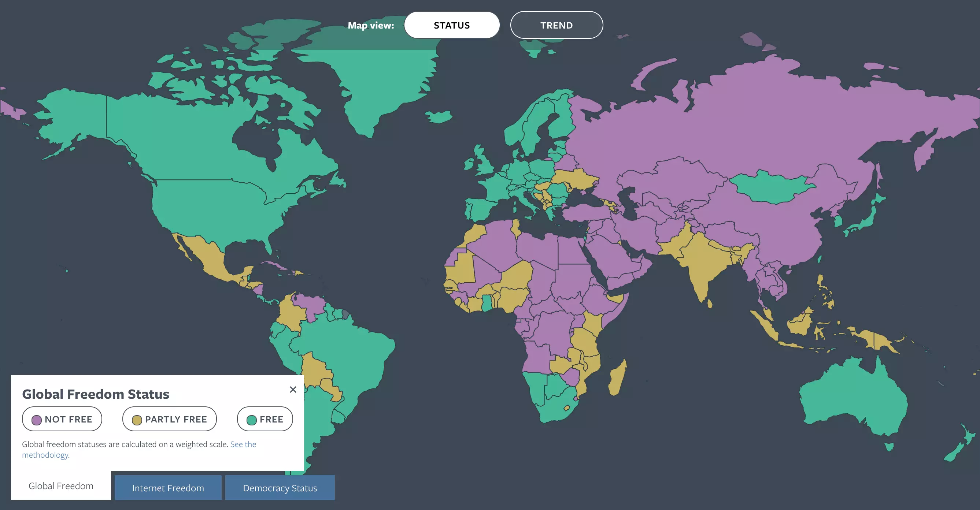
Task: Select the Global Freedom tab
Action: point(61,486)
